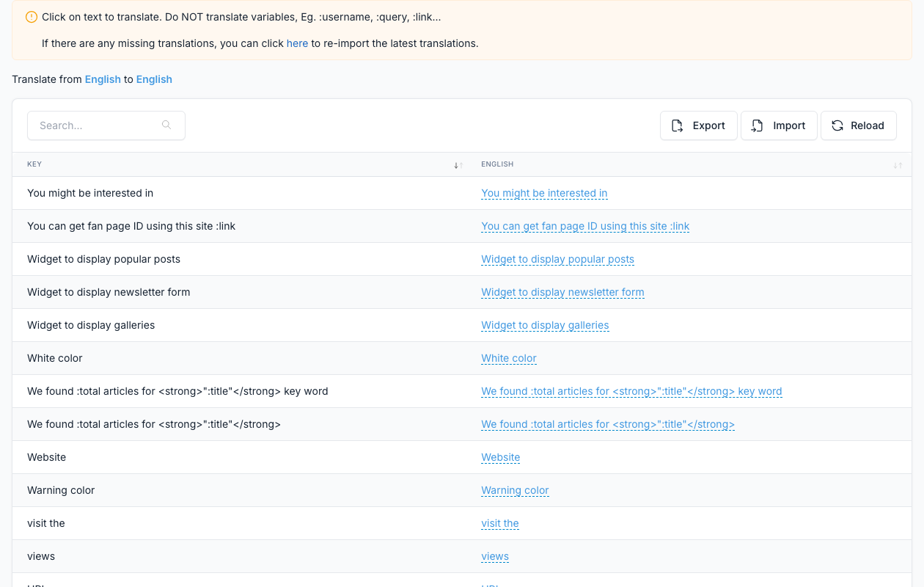This screenshot has width=924, height=587.
Task: Focus the Search input field
Action: point(106,125)
